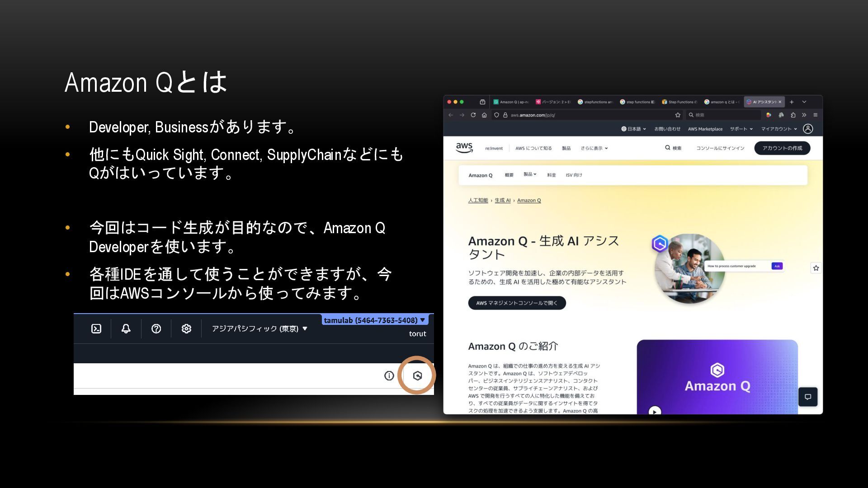Open the console settings gear icon
868x488 pixels.
pos(186,328)
